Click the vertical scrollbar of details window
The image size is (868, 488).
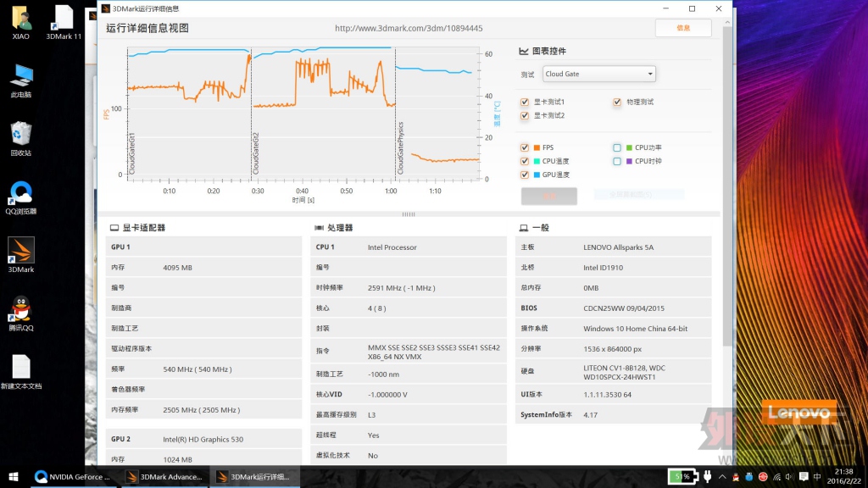click(726, 188)
